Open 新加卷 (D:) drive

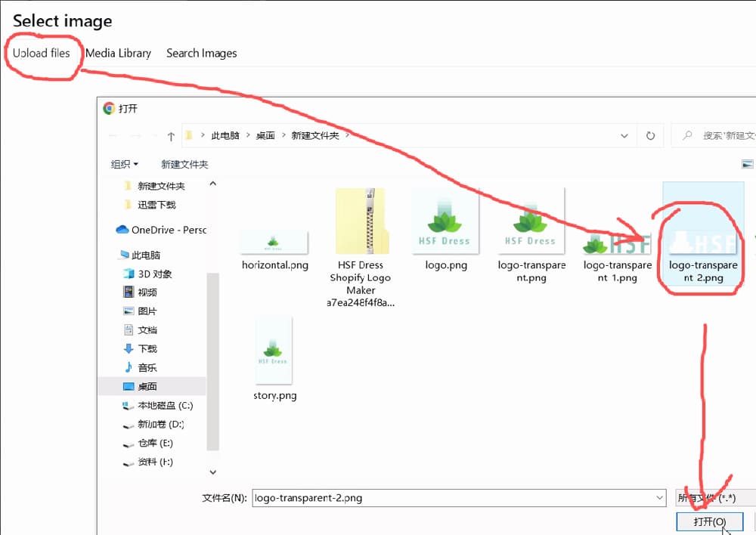(153, 425)
